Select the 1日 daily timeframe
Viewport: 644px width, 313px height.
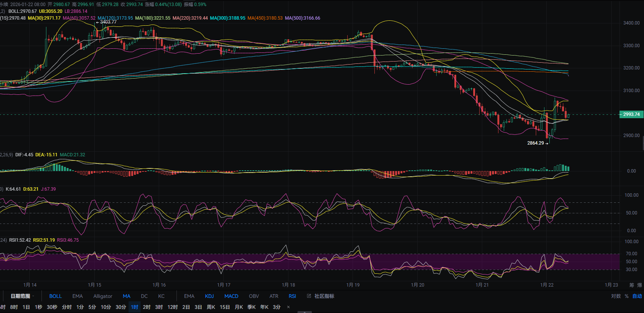coord(26,307)
